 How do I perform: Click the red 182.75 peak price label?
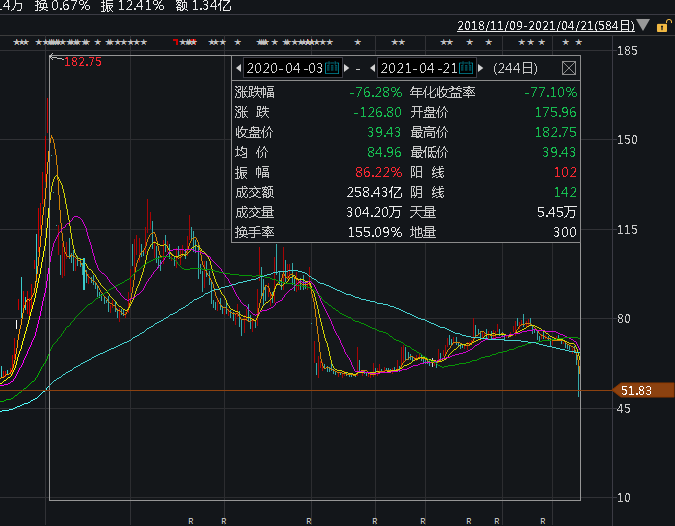coord(82,62)
